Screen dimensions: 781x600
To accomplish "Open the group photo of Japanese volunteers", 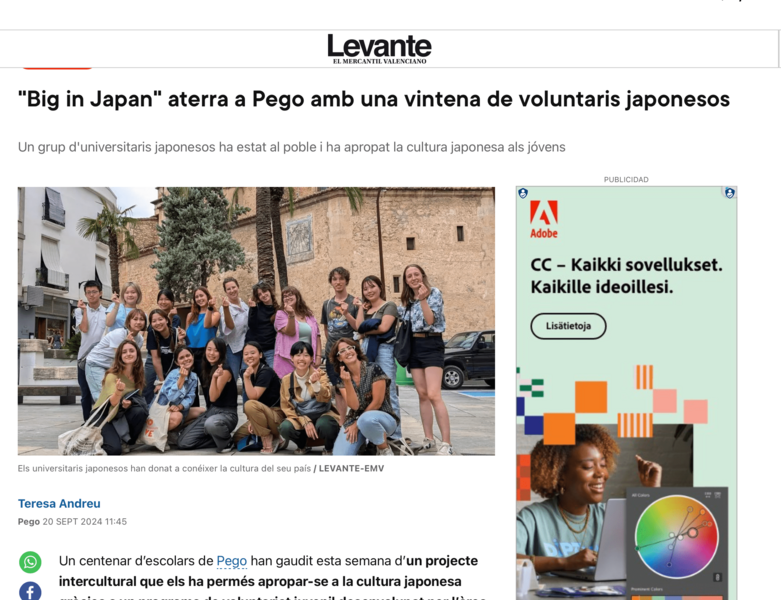I will (256, 321).
